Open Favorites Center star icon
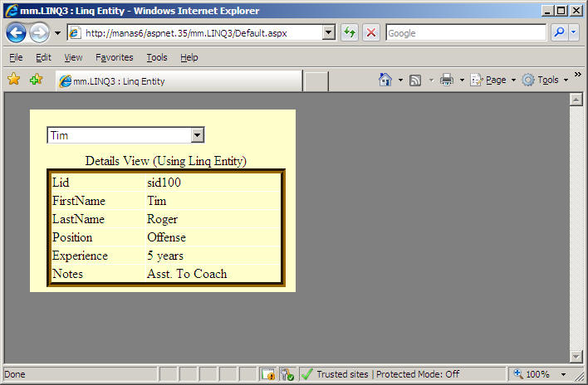 [x=14, y=79]
